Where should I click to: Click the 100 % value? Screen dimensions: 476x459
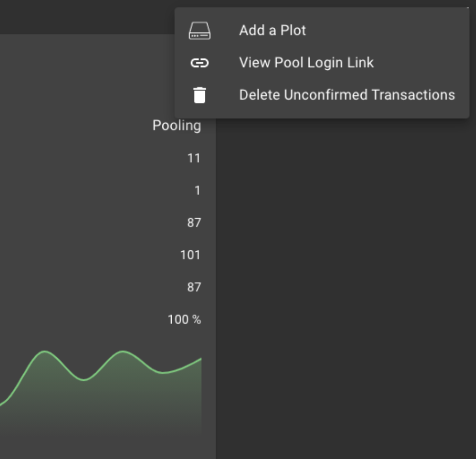coord(186,320)
